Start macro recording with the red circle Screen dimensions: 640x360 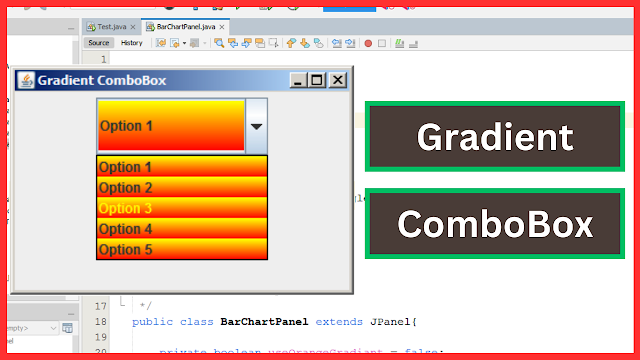[368, 43]
